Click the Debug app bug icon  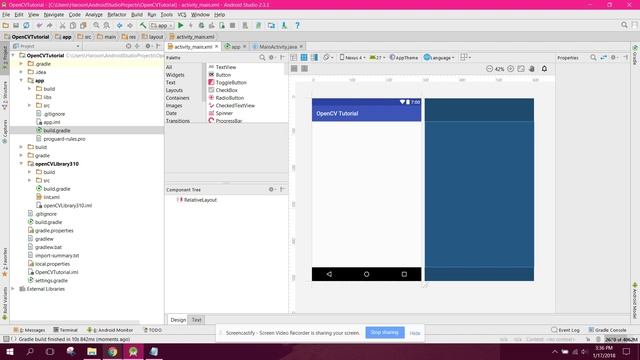tap(201, 25)
